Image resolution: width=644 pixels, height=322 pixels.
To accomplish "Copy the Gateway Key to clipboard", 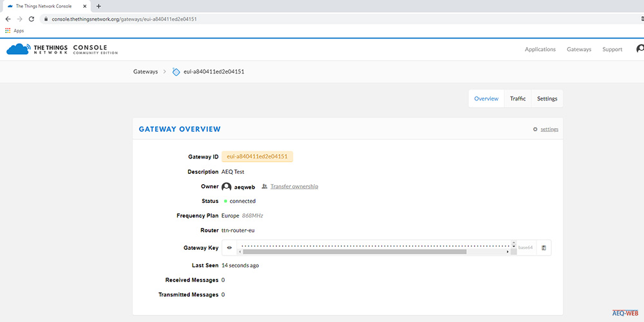I will pos(544,248).
